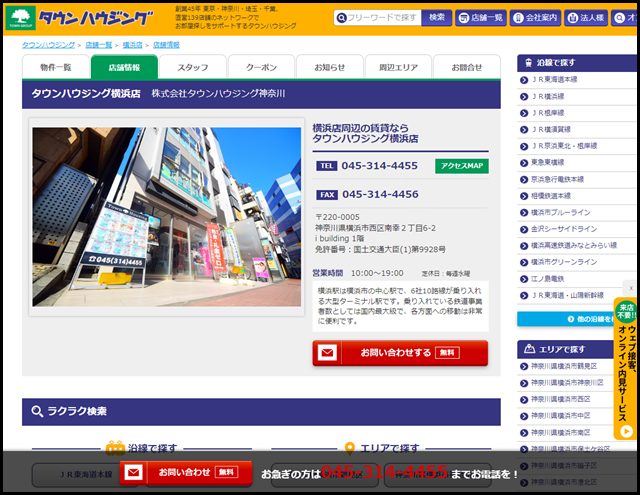Click the アクセスMAP green button
This screenshot has width=640, height=495.
[462, 166]
